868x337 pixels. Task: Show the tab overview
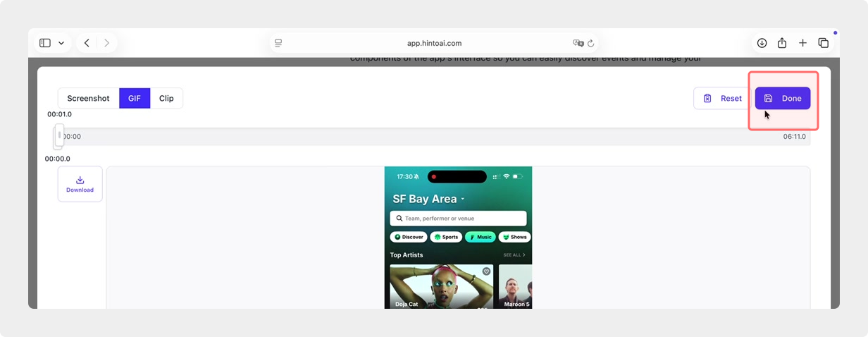[823, 43]
